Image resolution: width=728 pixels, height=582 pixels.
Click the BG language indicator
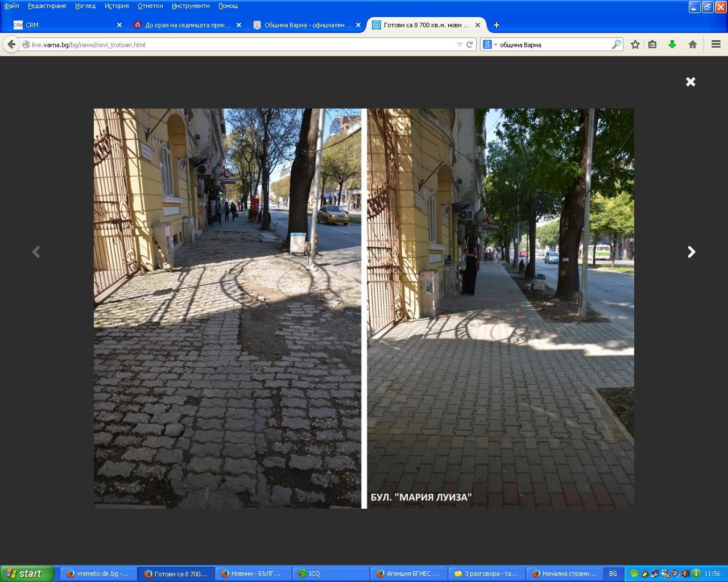click(613, 573)
